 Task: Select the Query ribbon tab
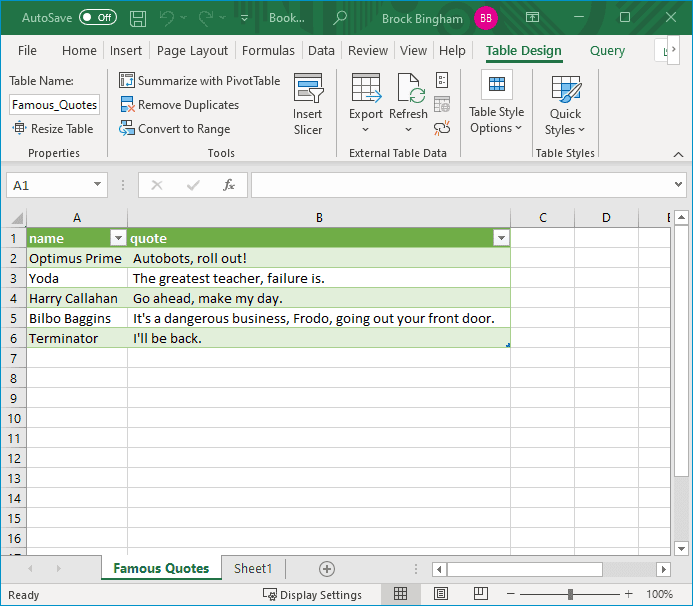[x=607, y=50]
